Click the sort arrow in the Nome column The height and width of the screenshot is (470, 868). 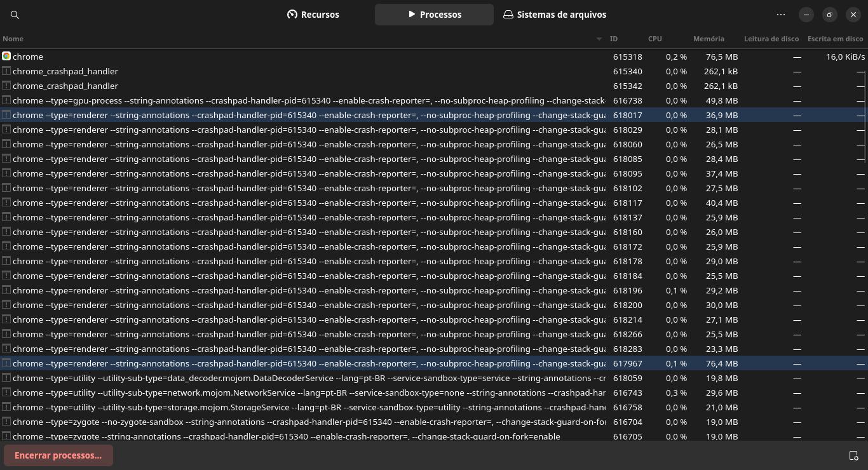click(599, 39)
